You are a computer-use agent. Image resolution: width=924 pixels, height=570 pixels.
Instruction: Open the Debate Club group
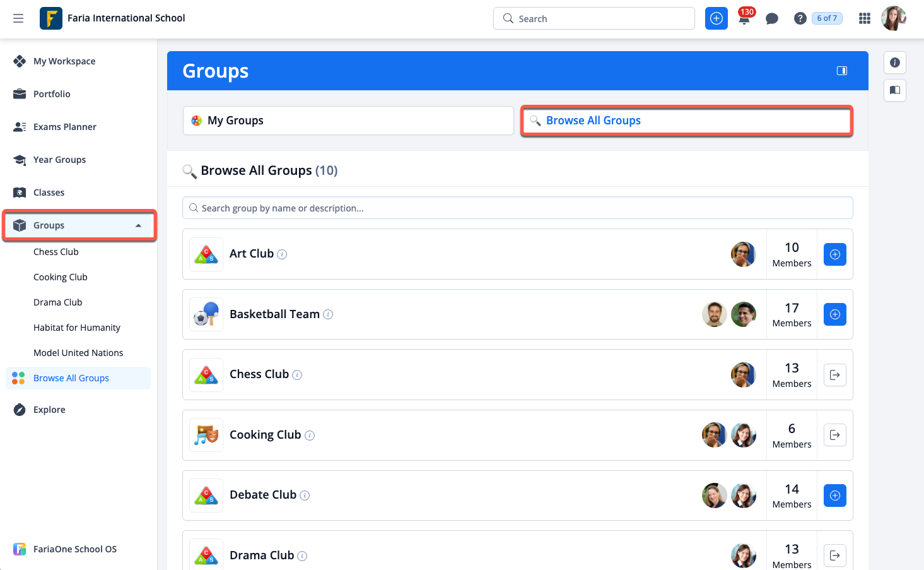[262, 495]
